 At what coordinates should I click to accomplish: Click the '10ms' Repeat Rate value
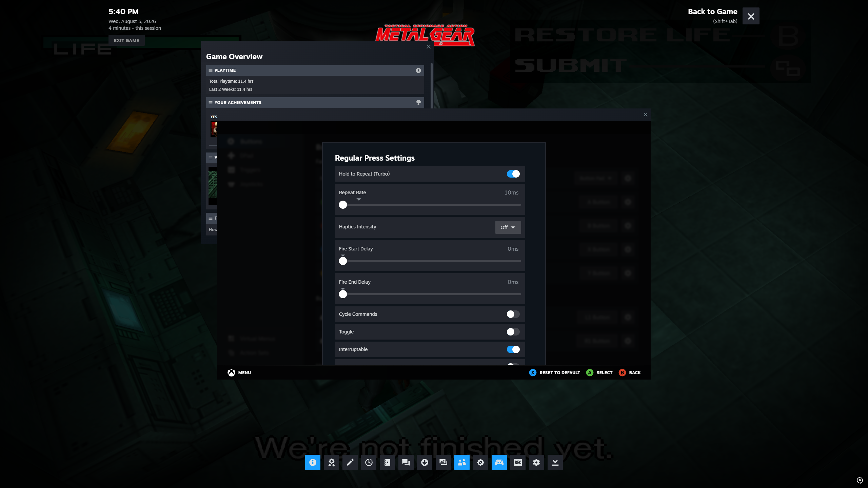[511, 192]
